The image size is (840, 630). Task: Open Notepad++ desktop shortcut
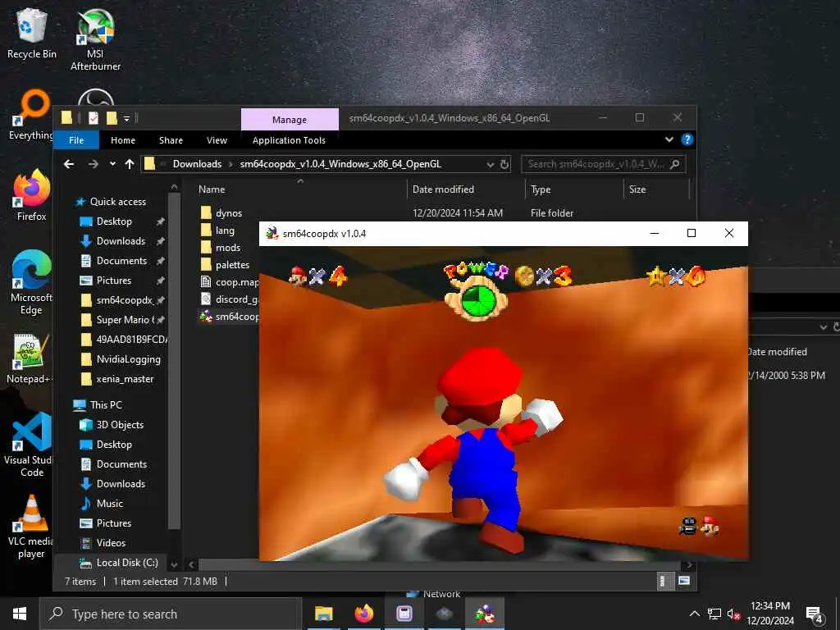tap(29, 358)
